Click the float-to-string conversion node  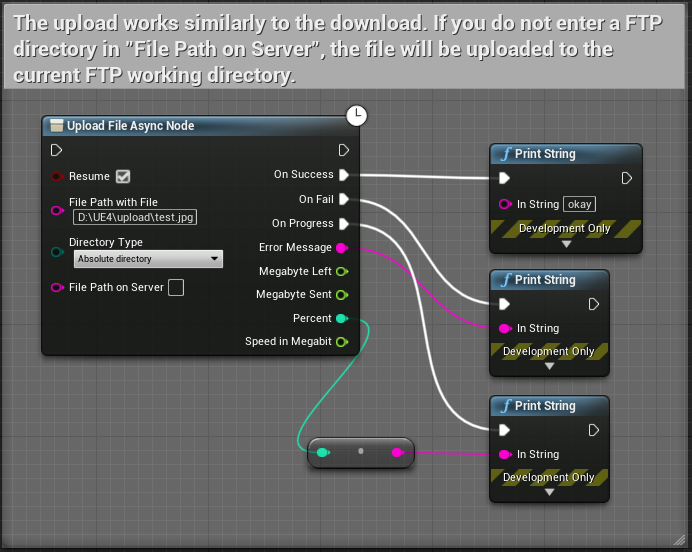click(360, 453)
